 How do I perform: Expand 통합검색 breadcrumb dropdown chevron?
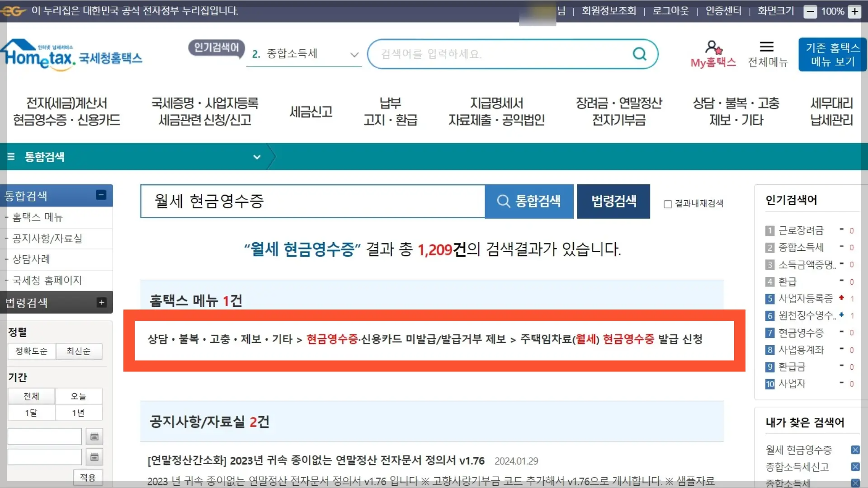pyautogui.click(x=257, y=157)
